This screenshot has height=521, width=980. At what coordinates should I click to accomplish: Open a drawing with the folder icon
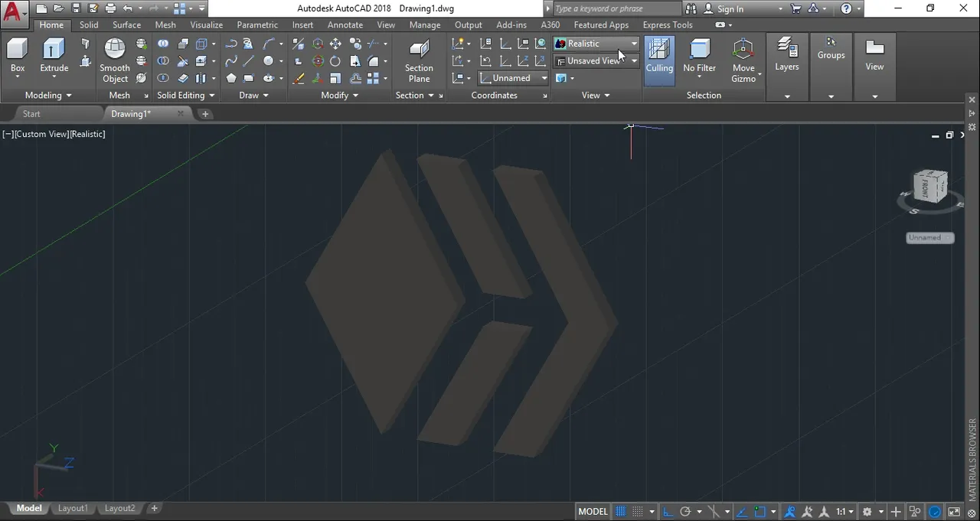[x=59, y=8]
